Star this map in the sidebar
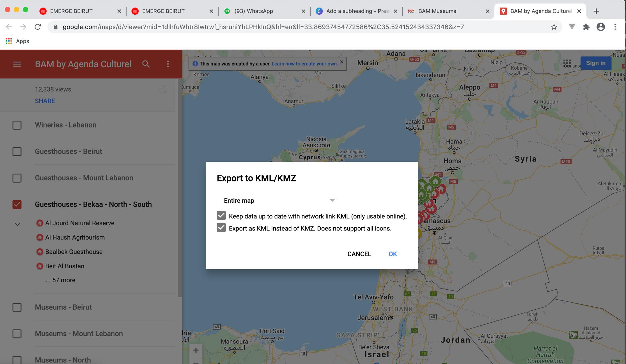626x364 pixels. 164,90
